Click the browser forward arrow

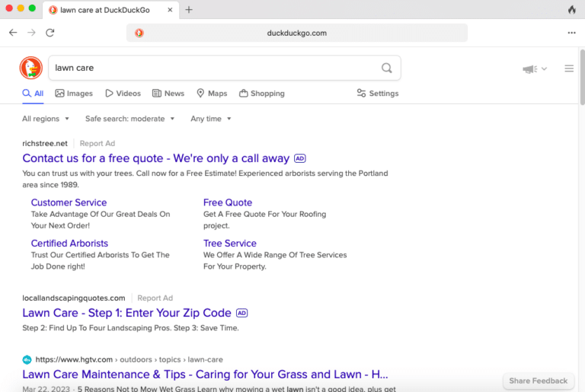tap(31, 33)
